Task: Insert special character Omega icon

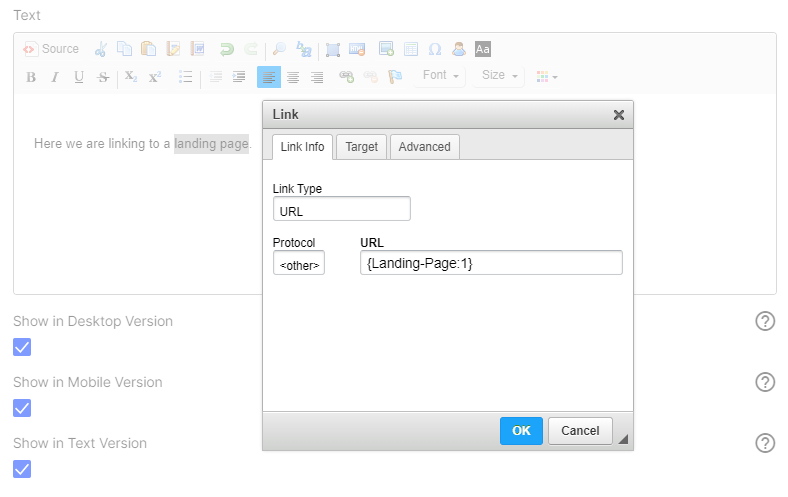Action: 435,49
